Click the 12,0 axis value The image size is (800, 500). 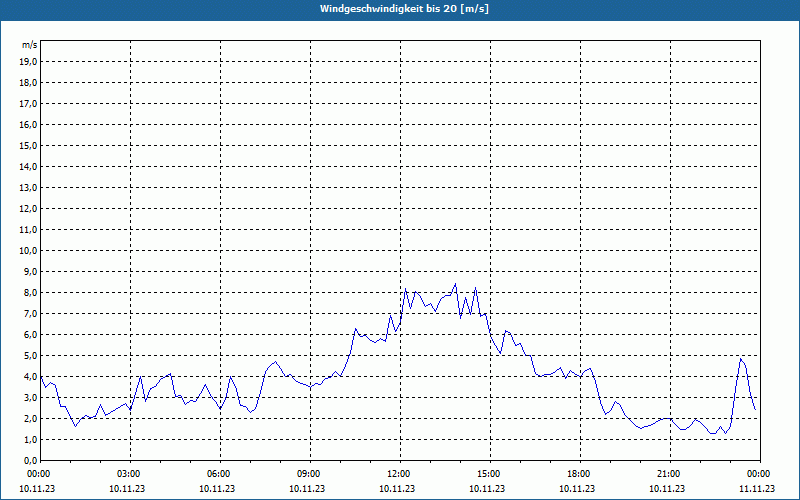pos(28,209)
